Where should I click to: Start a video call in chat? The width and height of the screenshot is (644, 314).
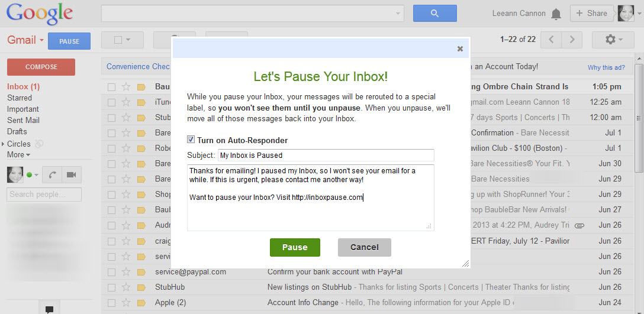click(72, 175)
